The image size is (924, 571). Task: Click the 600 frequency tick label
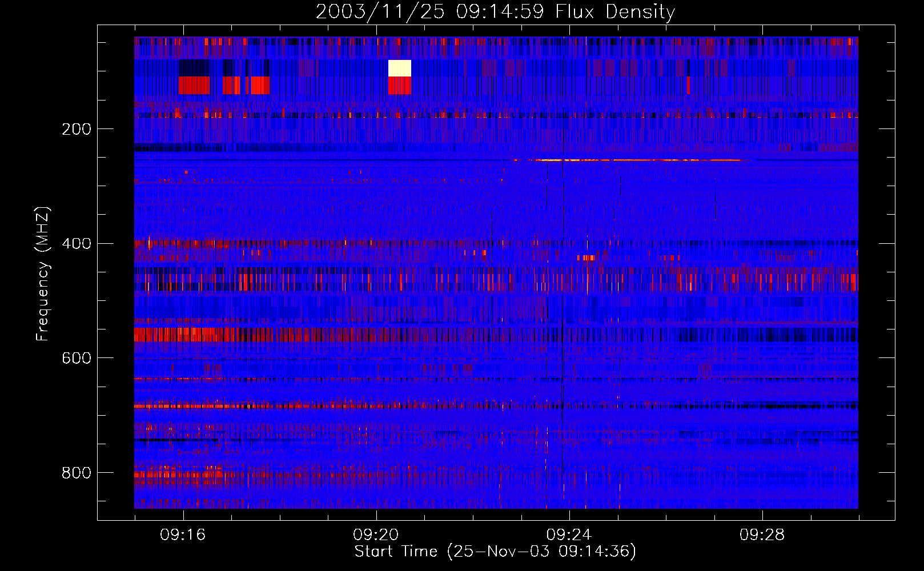click(77, 358)
